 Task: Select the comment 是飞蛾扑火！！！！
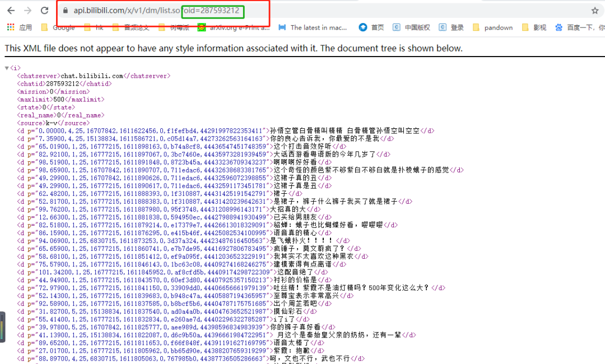click(302, 241)
